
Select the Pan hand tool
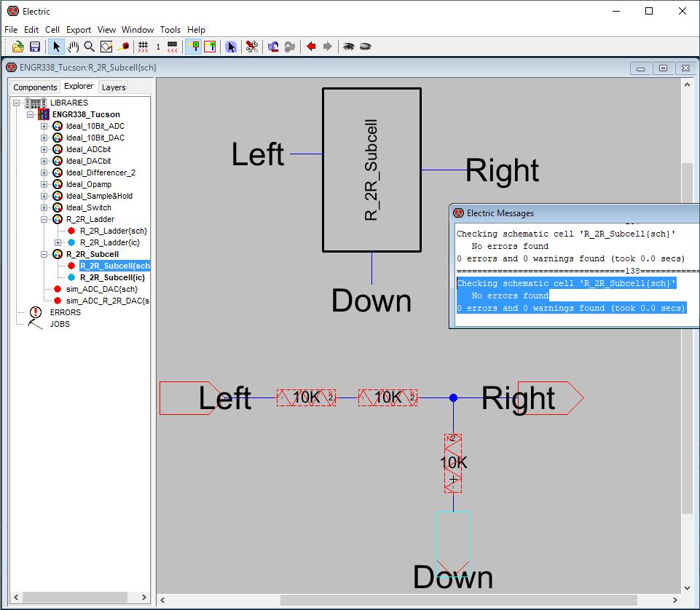coord(73,47)
